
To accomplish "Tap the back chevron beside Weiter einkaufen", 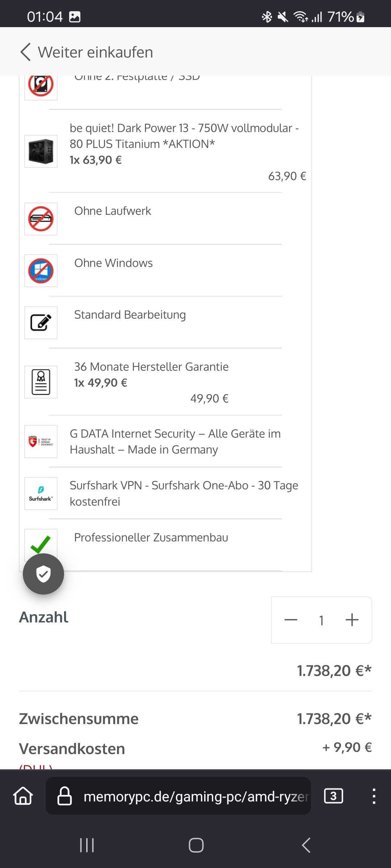I will [x=25, y=52].
